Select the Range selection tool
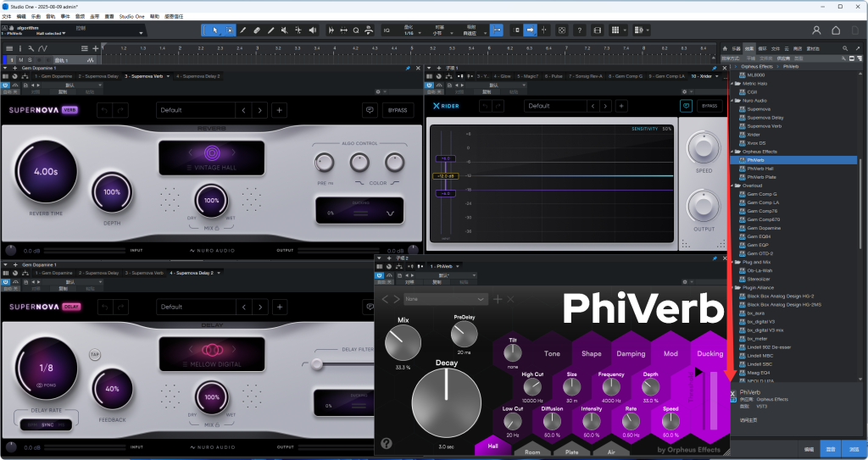The image size is (868, 460). (x=229, y=30)
